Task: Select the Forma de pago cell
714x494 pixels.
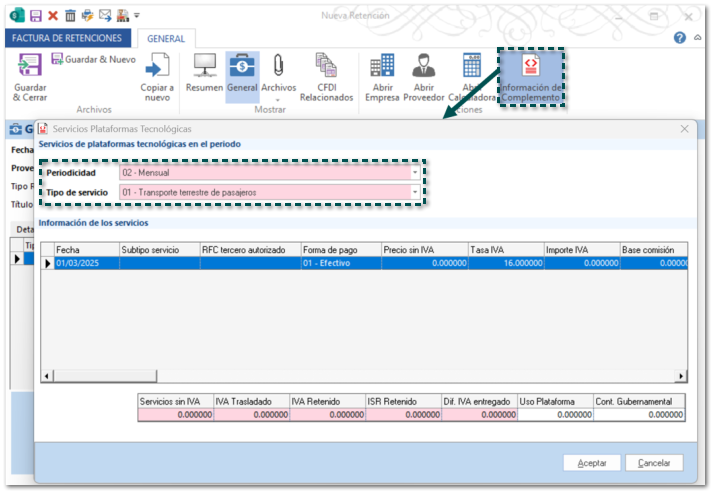Action: coord(340,263)
